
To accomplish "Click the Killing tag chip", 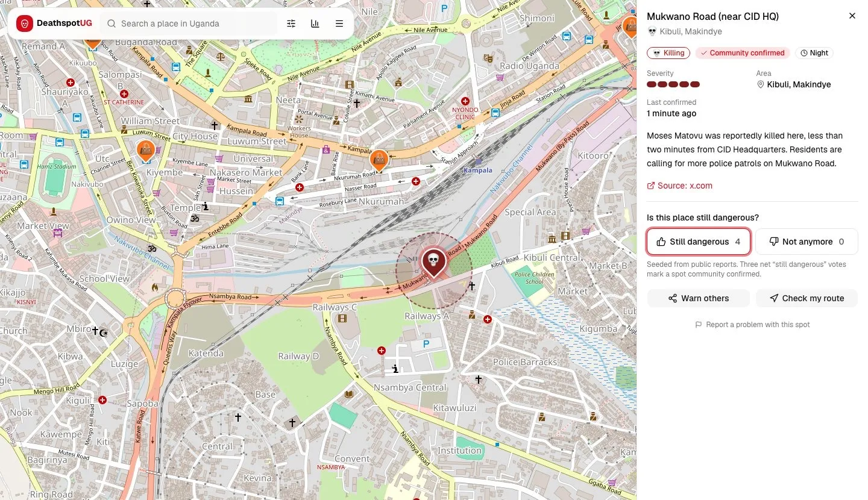I will tap(668, 53).
